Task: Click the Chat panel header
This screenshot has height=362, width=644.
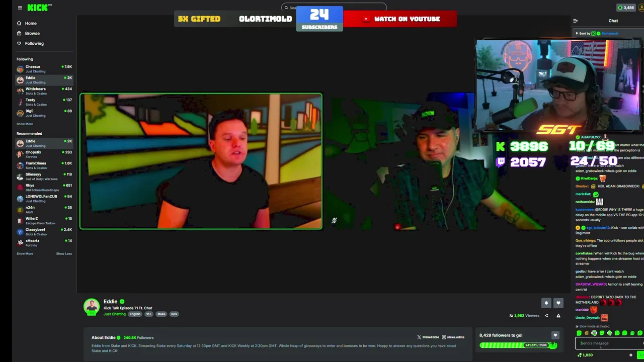Action: coord(613,21)
